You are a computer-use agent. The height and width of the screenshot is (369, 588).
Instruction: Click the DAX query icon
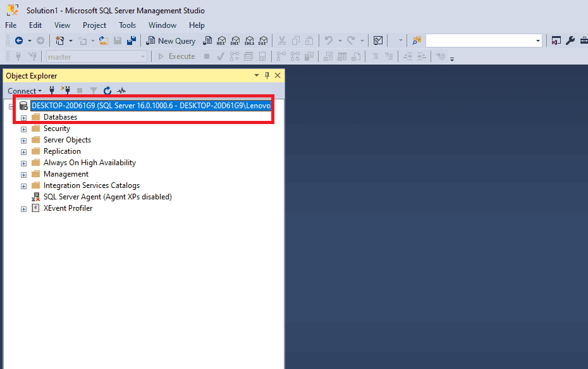coord(263,41)
